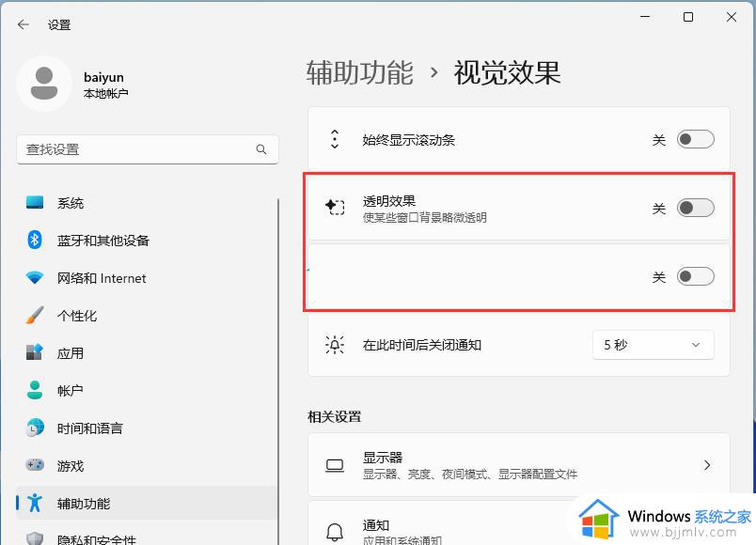Click the 帐户 person icon
The image size is (756, 545).
pyautogui.click(x=35, y=390)
